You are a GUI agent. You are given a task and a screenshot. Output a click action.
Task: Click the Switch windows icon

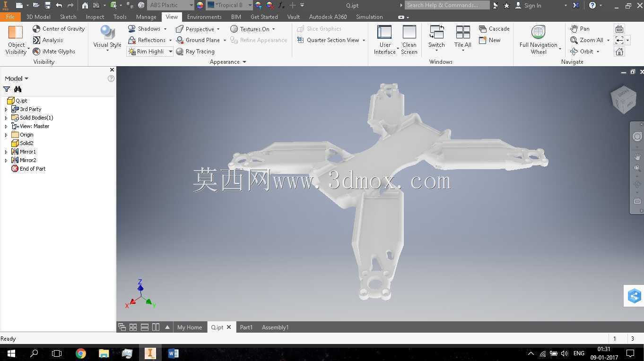[x=436, y=33]
